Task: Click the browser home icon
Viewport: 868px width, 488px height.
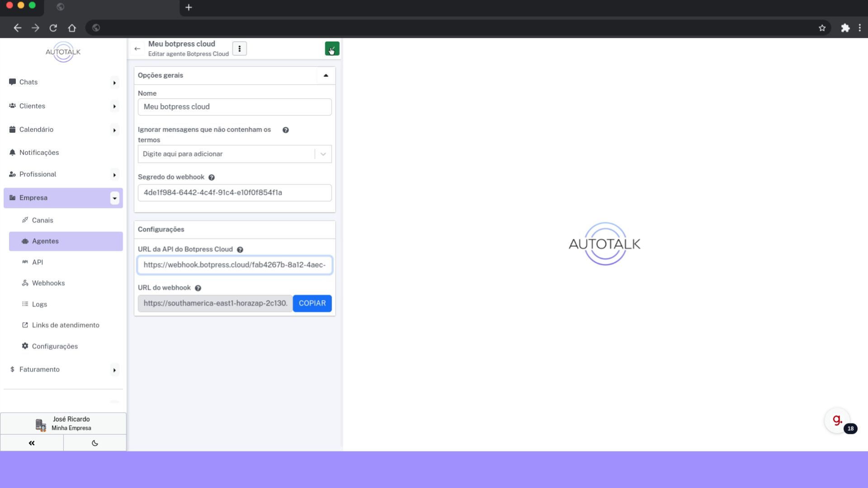Action: click(72, 28)
